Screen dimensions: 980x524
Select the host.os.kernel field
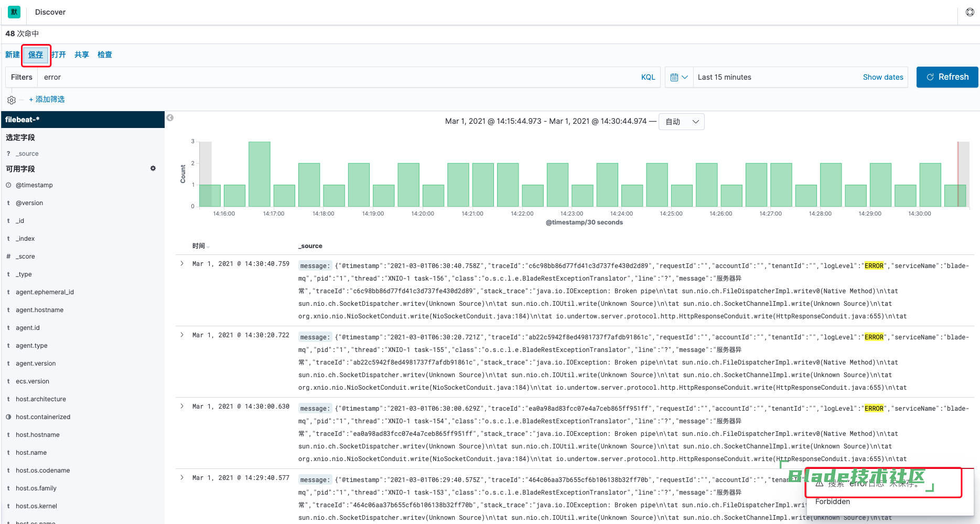[x=36, y=506]
